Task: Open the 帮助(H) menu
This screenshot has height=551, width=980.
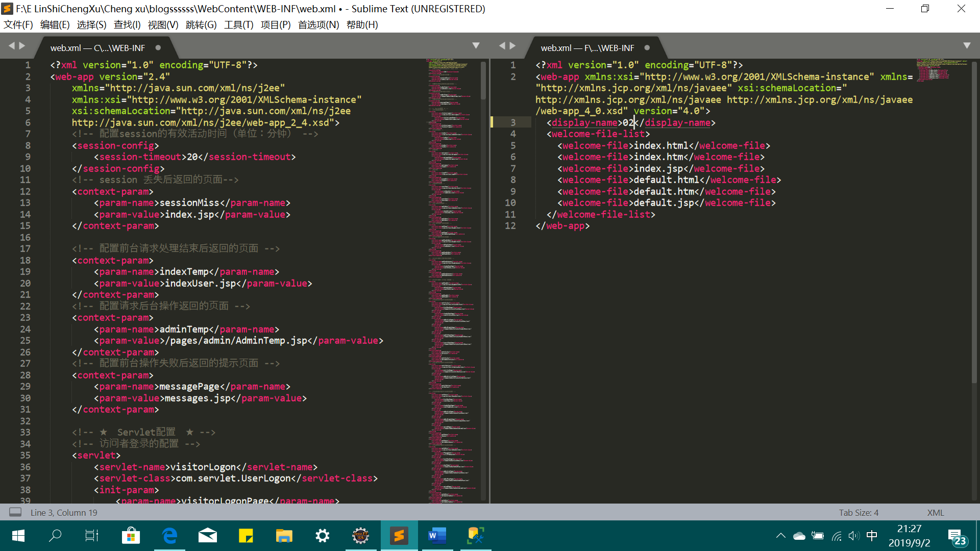Action: tap(362, 24)
